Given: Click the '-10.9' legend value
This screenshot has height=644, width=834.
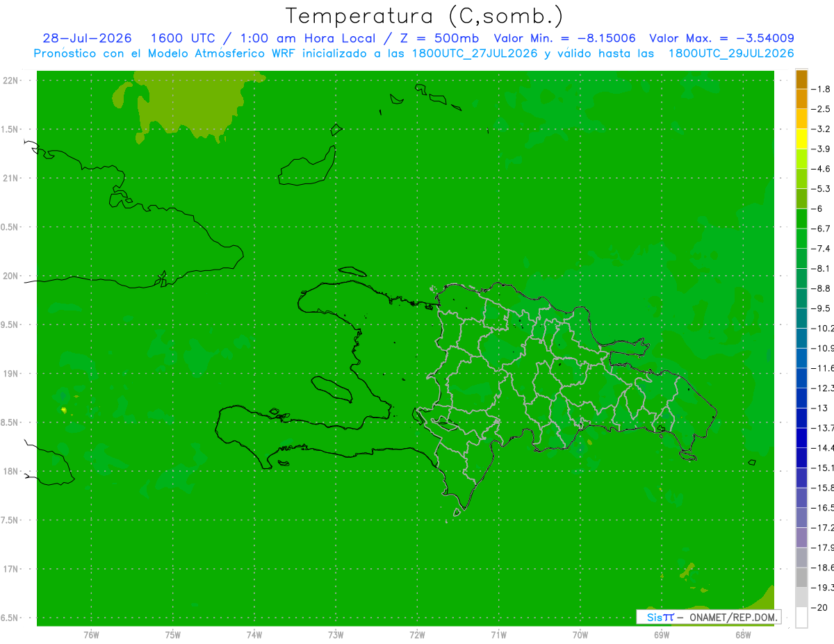Looking at the screenshot, I should (824, 348).
